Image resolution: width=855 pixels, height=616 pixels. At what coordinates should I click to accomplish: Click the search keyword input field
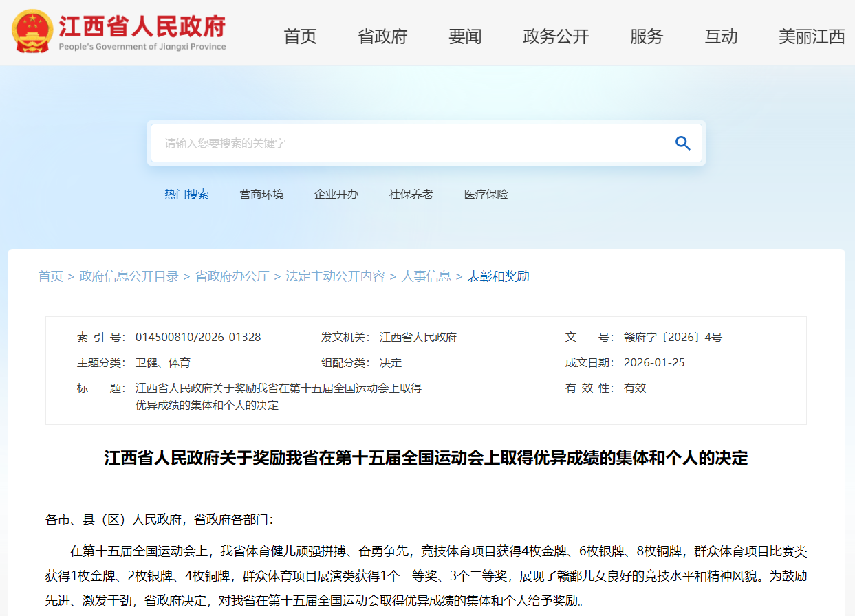pyautogui.click(x=413, y=143)
